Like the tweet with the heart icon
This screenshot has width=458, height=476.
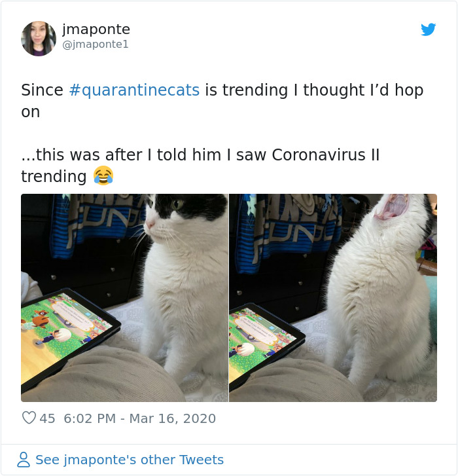tap(29, 418)
